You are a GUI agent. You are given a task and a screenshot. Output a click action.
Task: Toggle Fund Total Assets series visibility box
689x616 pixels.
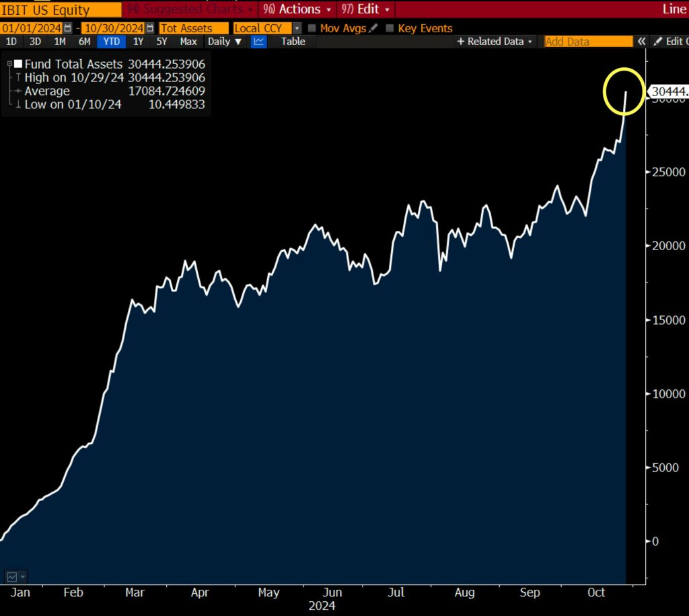coord(18,65)
